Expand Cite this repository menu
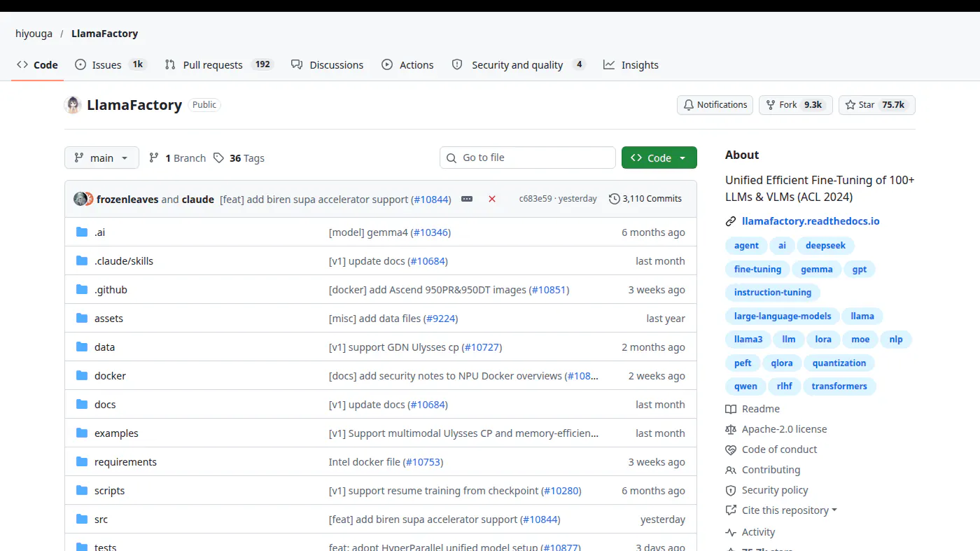Viewport: 980px width, 551px height. pos(781,510)
